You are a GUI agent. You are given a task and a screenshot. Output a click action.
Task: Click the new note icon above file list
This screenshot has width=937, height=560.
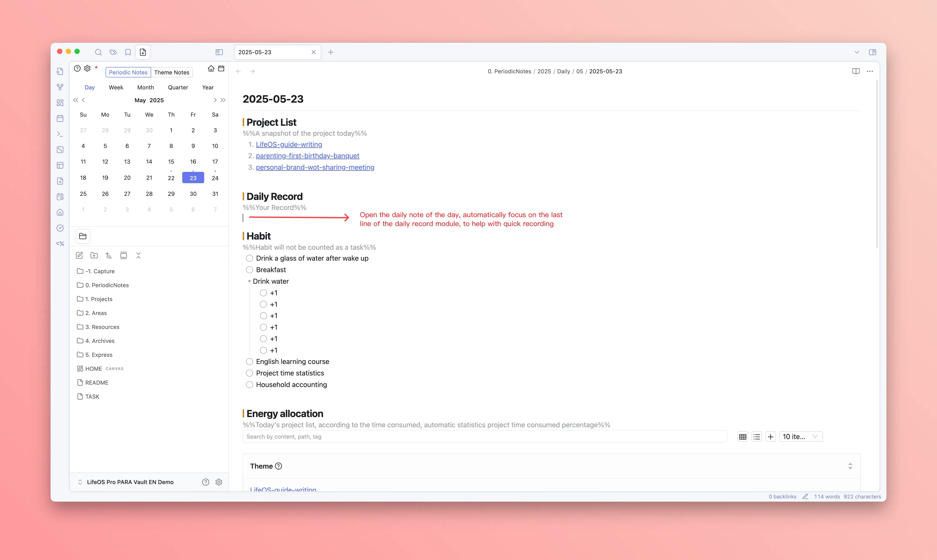[79, 255]
